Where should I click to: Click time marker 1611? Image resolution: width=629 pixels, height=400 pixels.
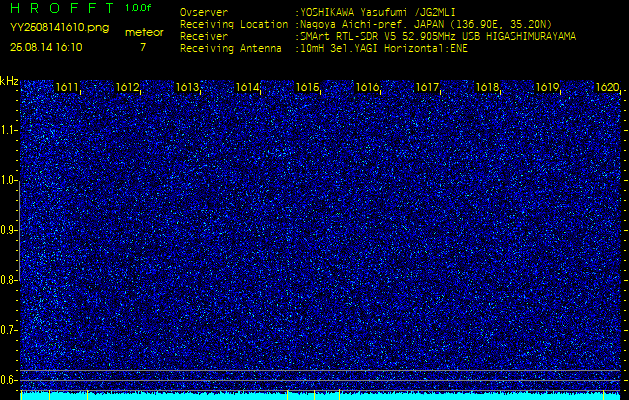click(x=67, y=87)
